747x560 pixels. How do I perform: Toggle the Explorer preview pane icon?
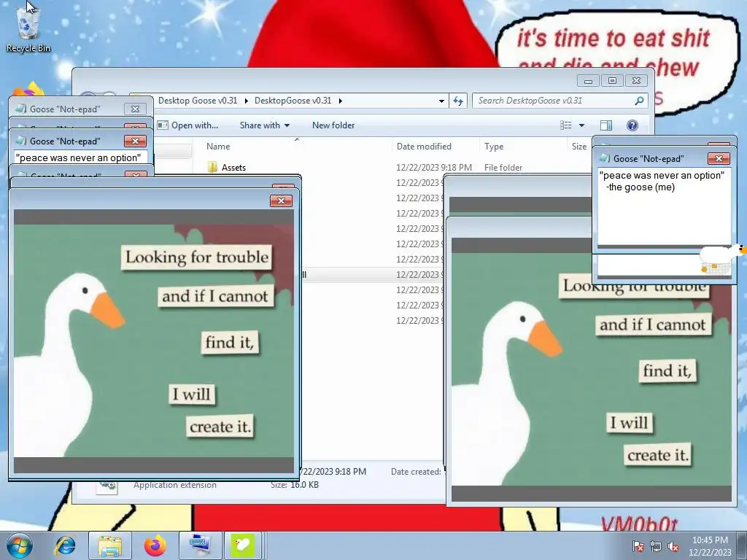click(x=606, y=125)
